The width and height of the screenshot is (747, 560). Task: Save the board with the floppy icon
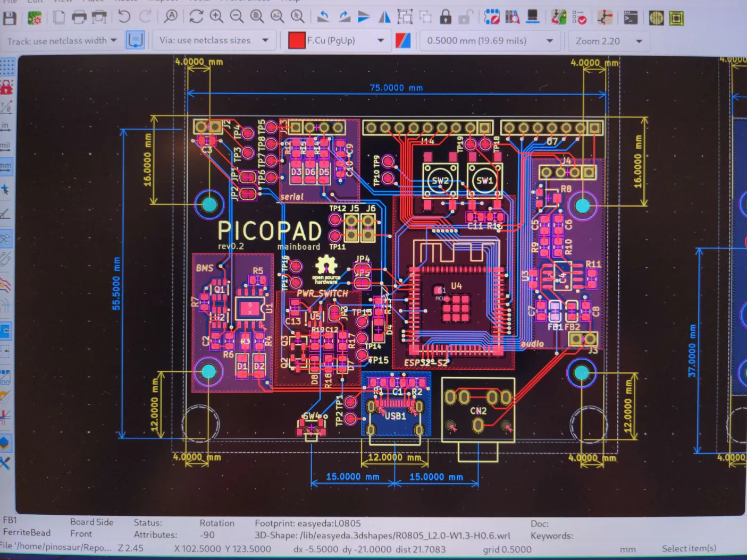pos(10,18)
